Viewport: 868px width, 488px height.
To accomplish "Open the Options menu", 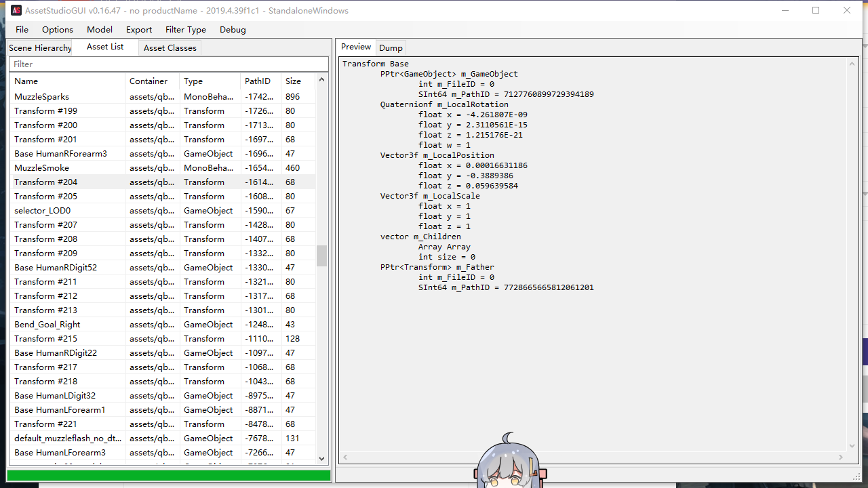I will click(58, 30).
